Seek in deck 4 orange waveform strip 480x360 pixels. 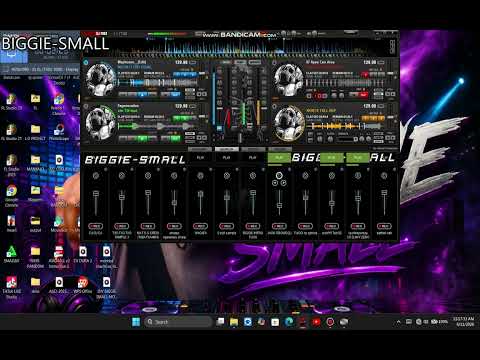(343, 126)
